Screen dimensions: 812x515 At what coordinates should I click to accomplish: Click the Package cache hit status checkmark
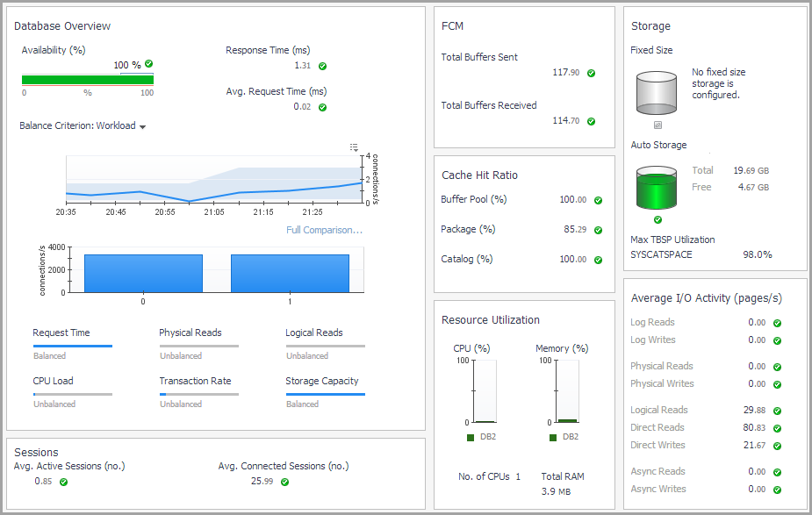click(x=598, y=230)
